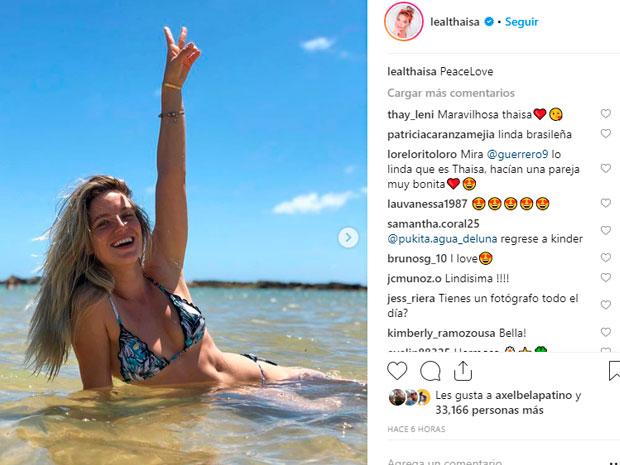
Task: Like thay_leni's comment with its heart
Action: pos(605,114)
